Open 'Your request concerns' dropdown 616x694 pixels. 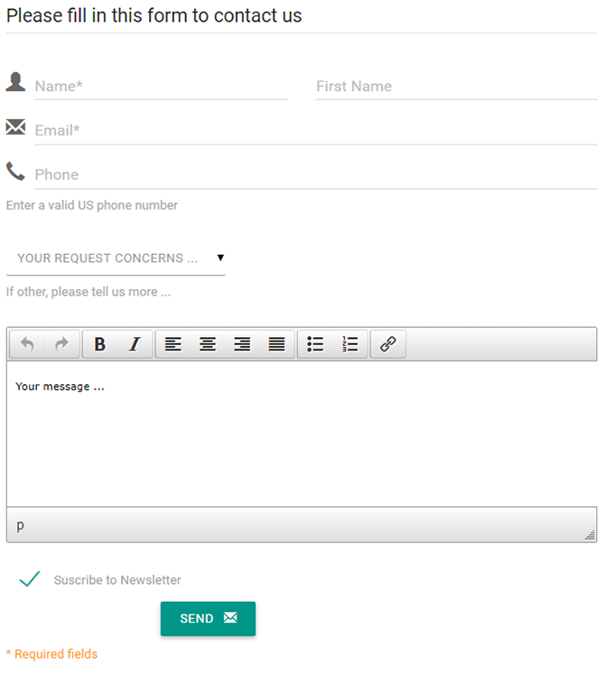pyautogui.click(x=116, y=258)
